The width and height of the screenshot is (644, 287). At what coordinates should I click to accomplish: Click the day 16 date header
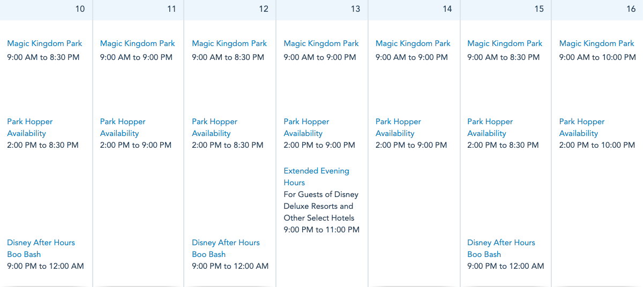(x=631, y=9)
